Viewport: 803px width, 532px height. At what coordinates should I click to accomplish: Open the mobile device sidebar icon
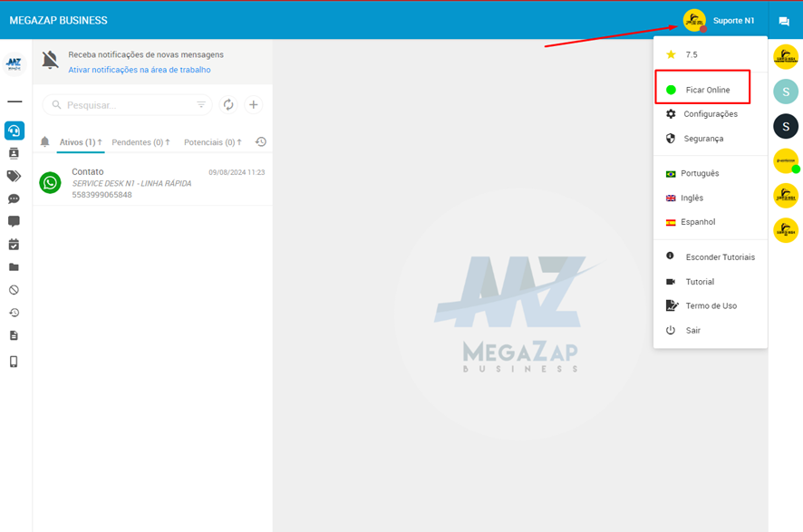(x=14, y=362)
